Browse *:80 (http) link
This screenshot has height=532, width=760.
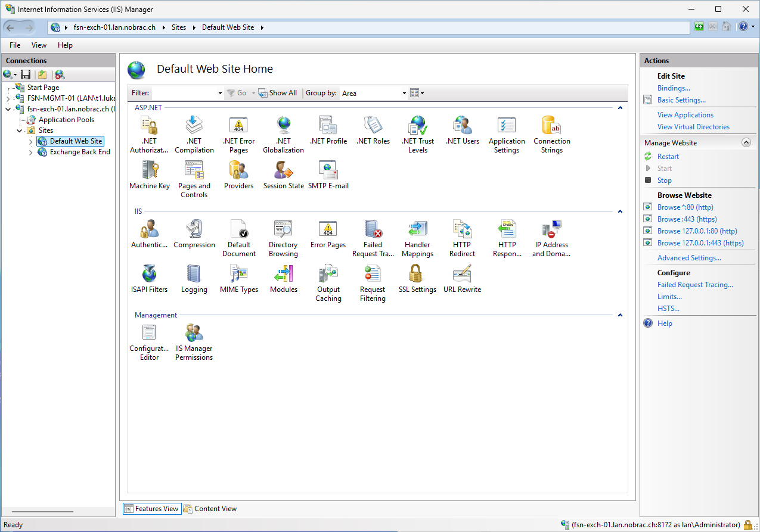(x=685, y=207)
